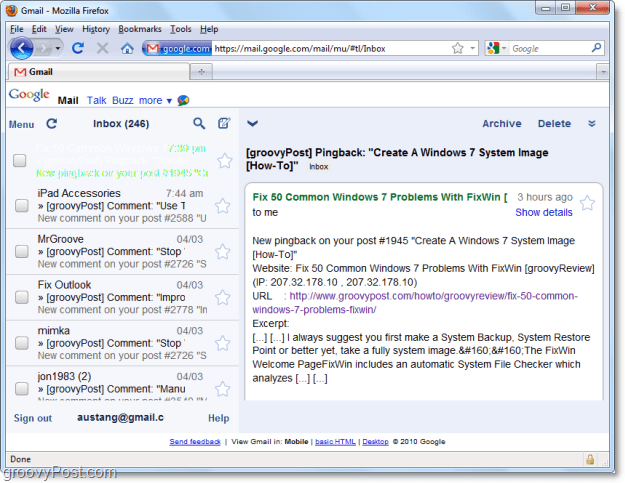The width and height of the screenshot is (625, 483).
Task: Stop loading with the X toolbar icon
Action: (x=102, y=48)
